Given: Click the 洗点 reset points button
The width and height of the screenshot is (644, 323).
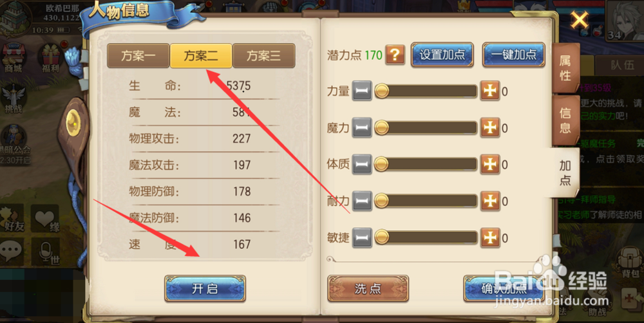Looking at the screenshot, I should [x=368, y=288].
